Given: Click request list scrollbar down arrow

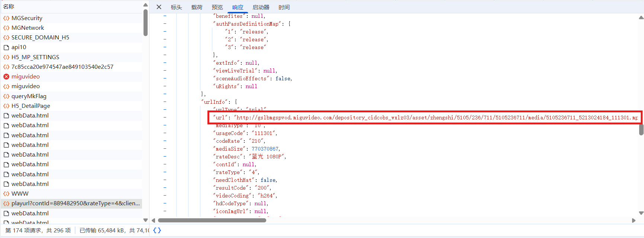Looking at the screenshot, I should 145,220.
